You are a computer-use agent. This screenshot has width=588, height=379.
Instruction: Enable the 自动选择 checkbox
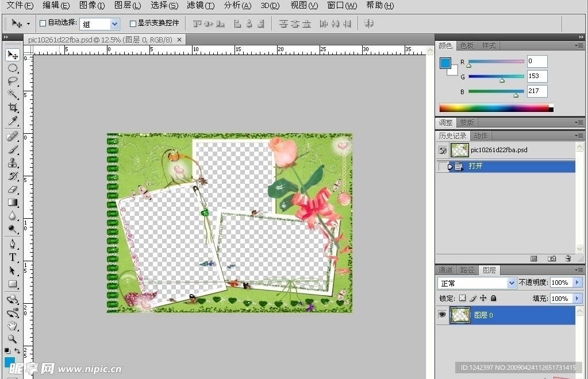click(x=43, y=24)
